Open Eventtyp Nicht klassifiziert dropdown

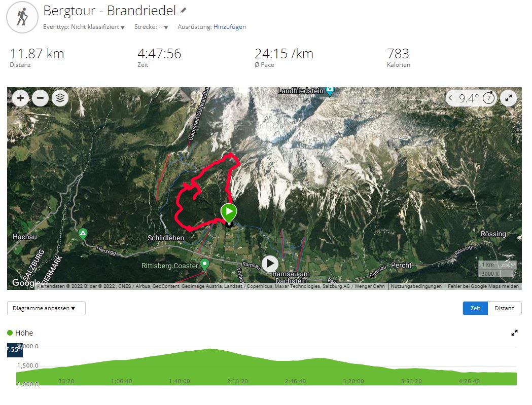click(84, 27)
